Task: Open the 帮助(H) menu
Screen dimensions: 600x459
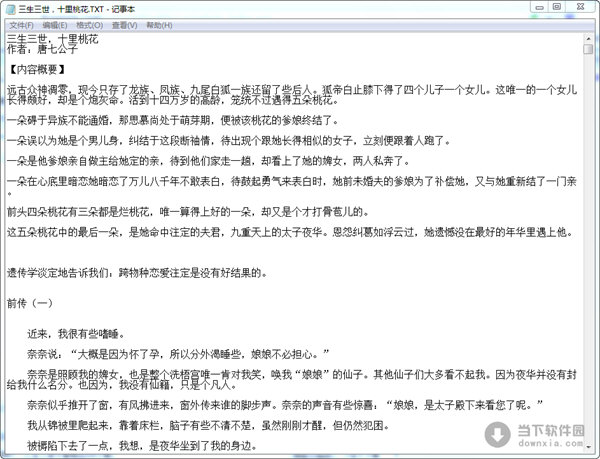Action: 159,25
